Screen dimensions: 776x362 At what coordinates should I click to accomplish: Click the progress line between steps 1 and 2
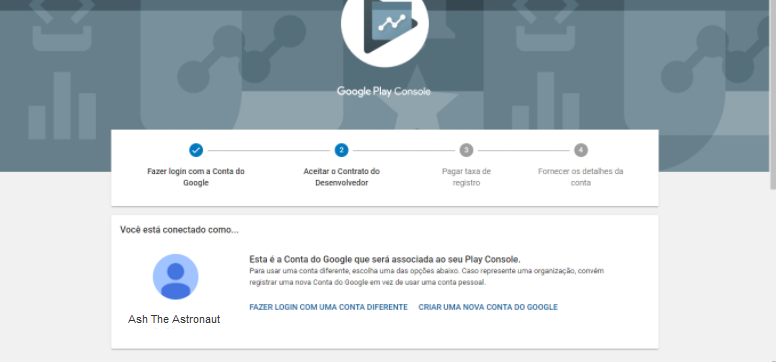268,150
